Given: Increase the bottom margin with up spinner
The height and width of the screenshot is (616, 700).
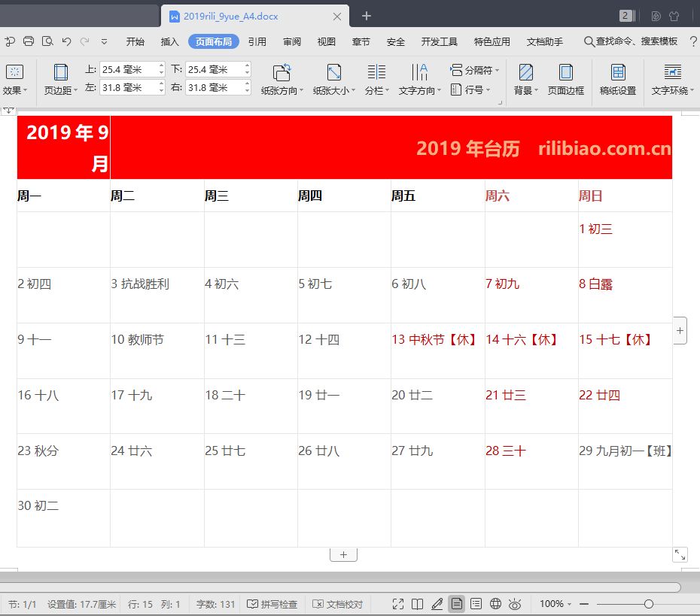Looking at the screenshot, I should click(247, 65).
